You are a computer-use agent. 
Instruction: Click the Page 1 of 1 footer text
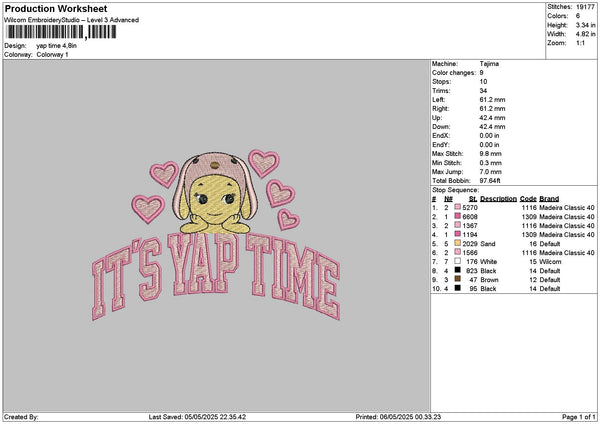click(x=571, y=417)
